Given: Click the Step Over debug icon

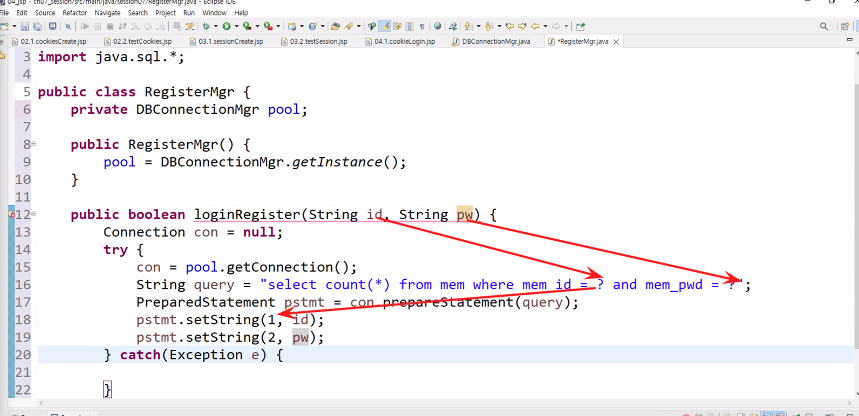Looking at the screenshot, I should pyautogui.click(x=148, y=26).
